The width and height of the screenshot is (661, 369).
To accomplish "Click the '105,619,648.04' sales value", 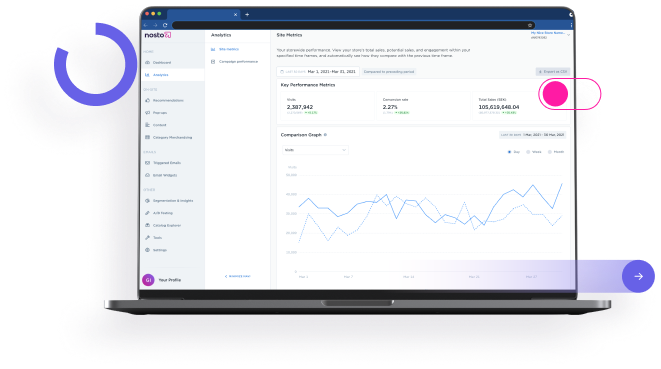I will pyautogui.click(x=499, y=107).
